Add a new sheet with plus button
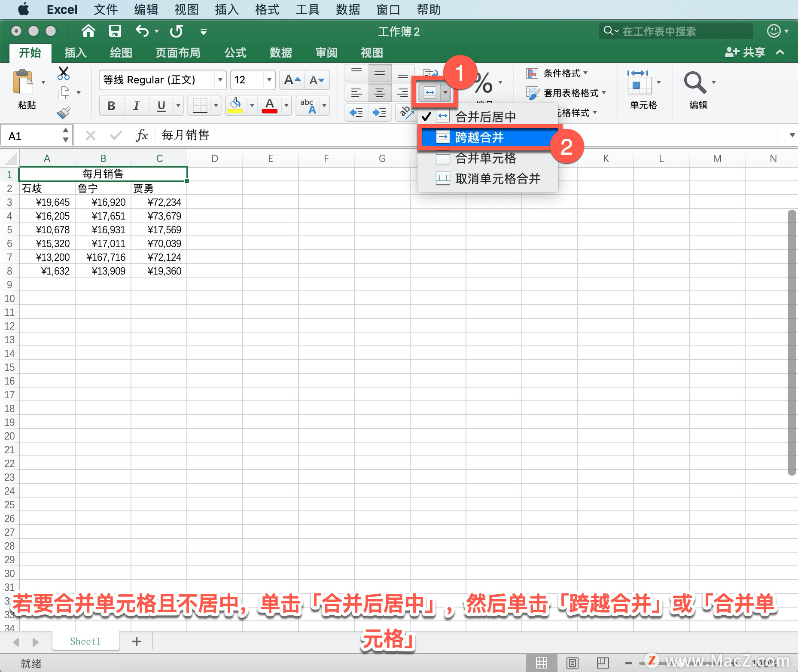Viewport: 798px width, 672px height. coord(137,641)
